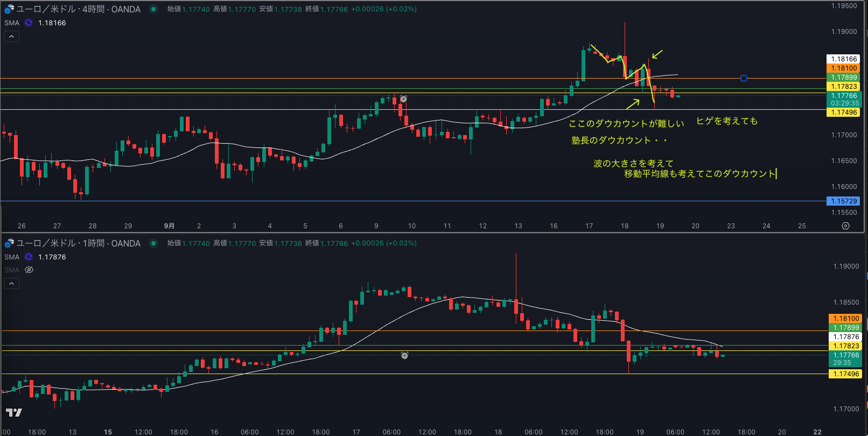Collapse the indicator legend on the 4時間 chart

[x=12, y=37]
